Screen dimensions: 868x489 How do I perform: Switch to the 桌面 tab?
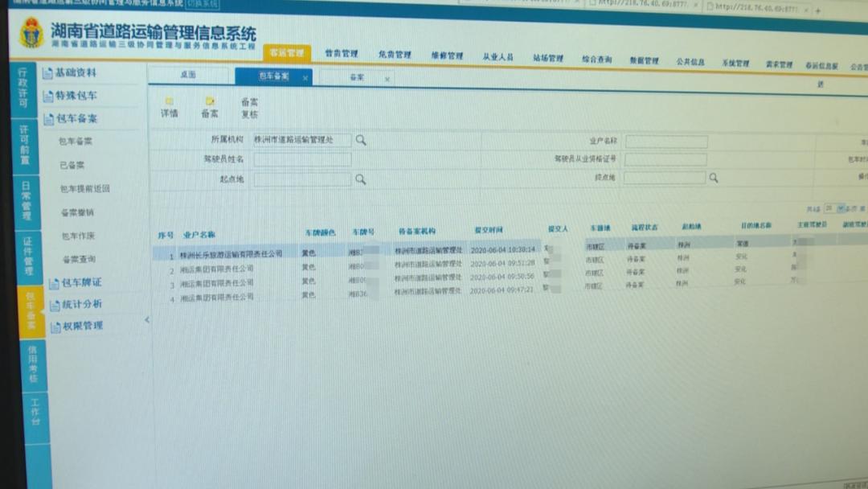click(189, 73)
